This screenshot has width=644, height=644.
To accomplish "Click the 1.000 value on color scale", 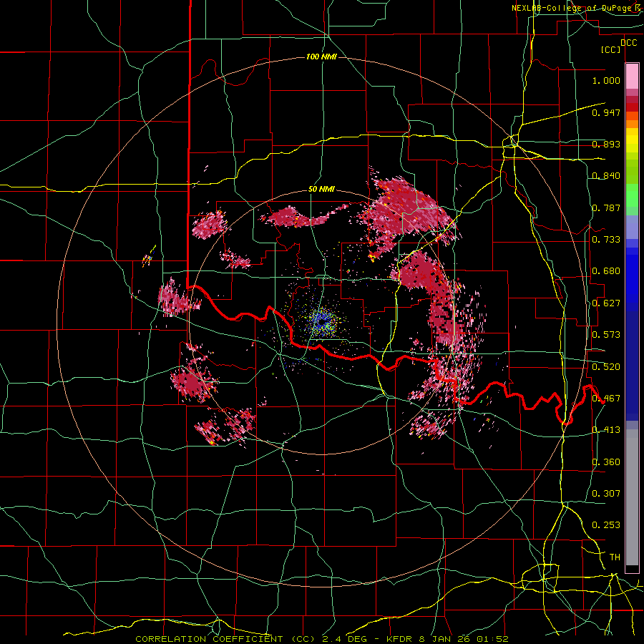I will (x=606, y=80).
